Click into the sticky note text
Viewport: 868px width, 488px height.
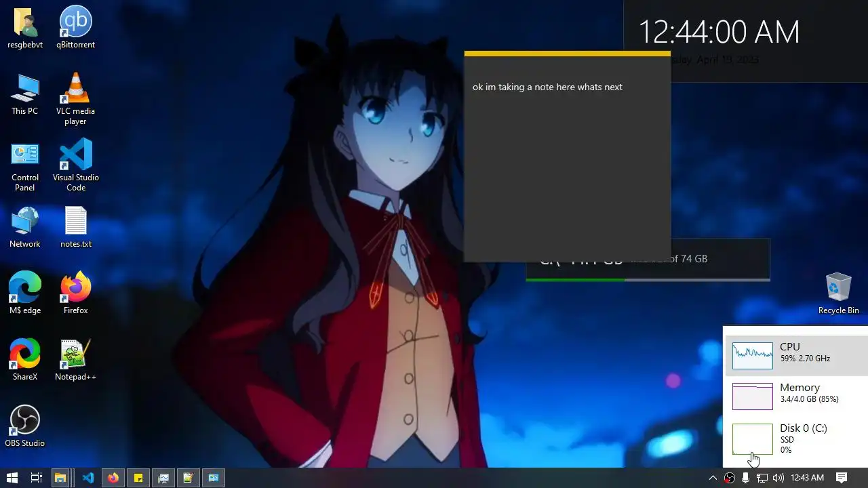click(547, 87)
